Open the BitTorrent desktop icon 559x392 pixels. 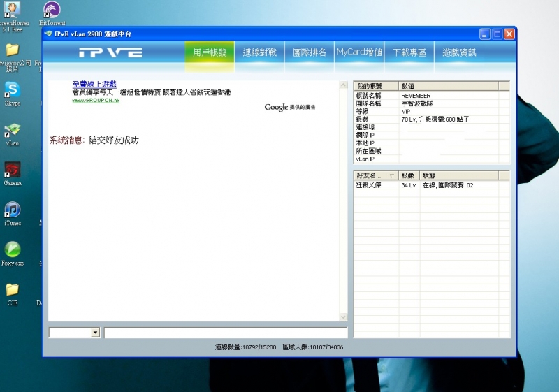52,13
